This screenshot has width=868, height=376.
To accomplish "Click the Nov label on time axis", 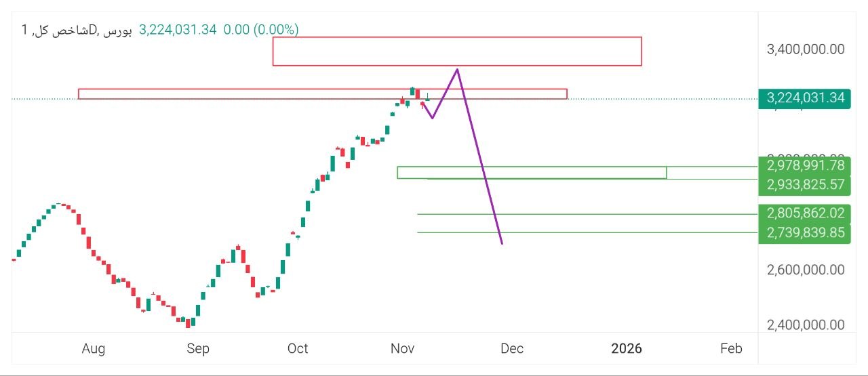I will [403, 349].
